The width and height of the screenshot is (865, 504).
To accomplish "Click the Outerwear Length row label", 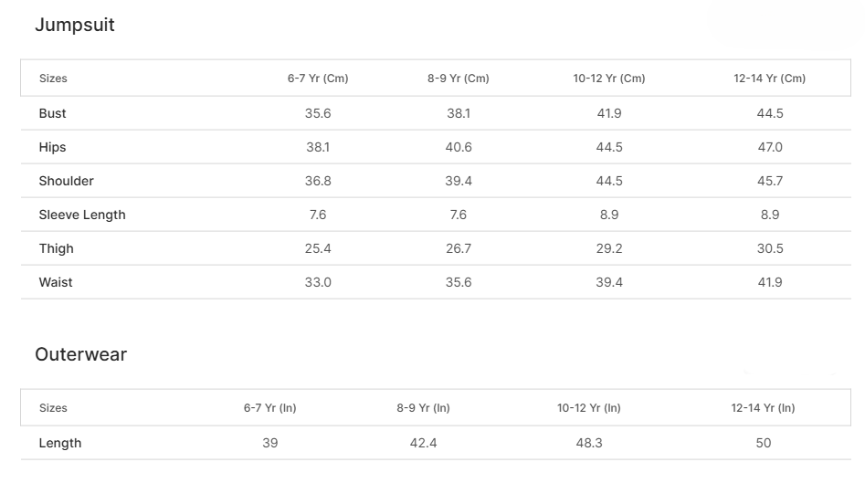I will (60, 444).
